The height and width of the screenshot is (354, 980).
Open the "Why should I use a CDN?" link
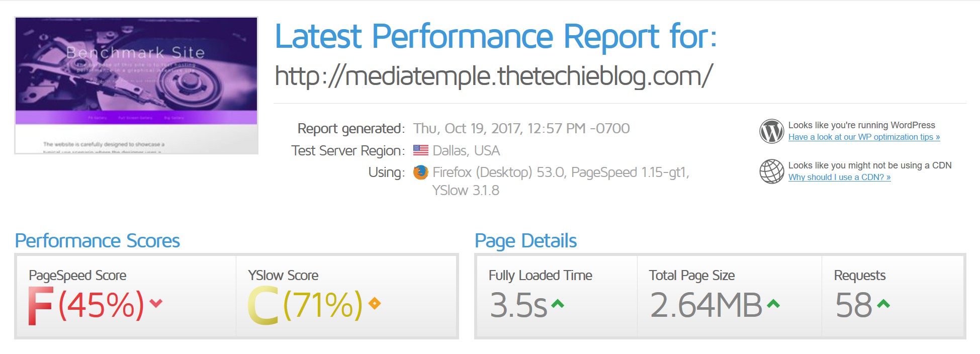[x=839, y=177]
